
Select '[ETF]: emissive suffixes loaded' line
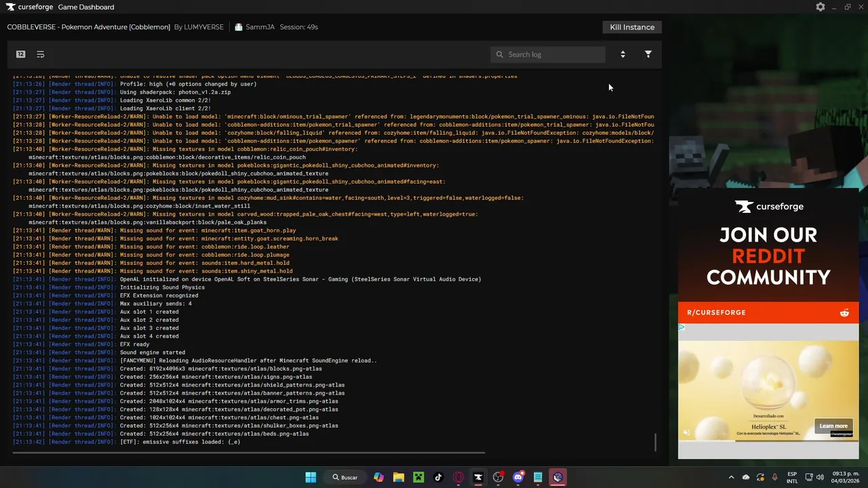127,442
